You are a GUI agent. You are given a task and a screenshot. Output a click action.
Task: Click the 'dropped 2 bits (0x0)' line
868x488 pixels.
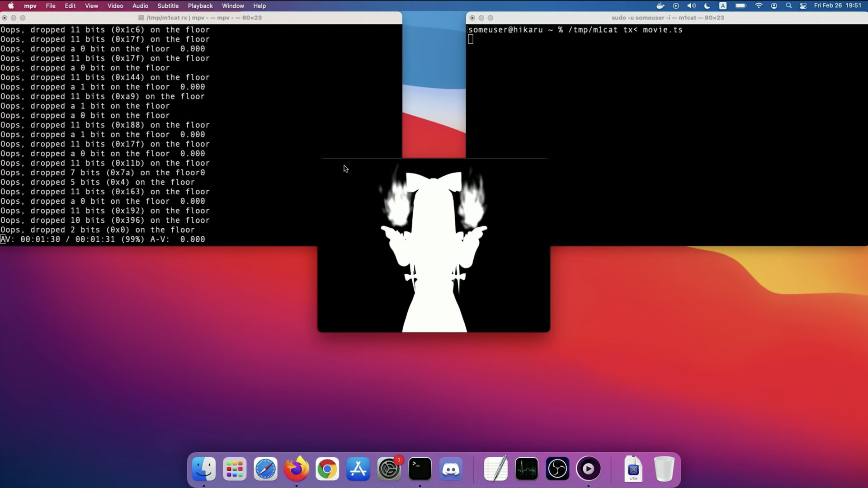click(x=97, y=230)
